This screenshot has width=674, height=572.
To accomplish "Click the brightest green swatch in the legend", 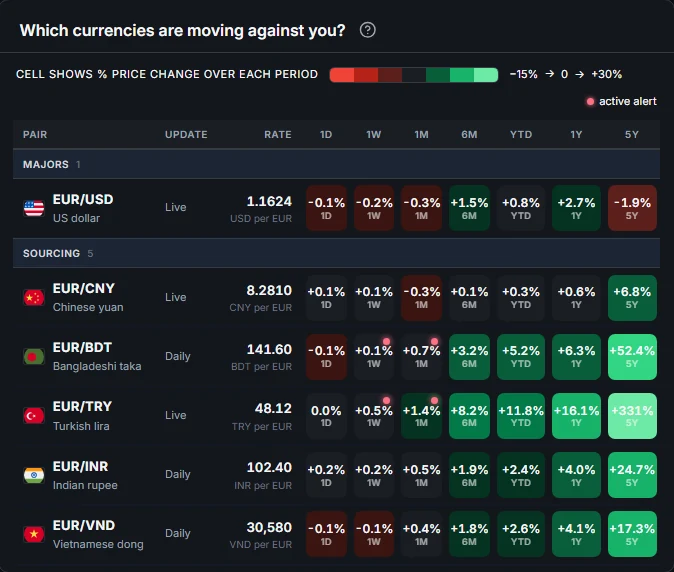I will [x=486, y=75].
